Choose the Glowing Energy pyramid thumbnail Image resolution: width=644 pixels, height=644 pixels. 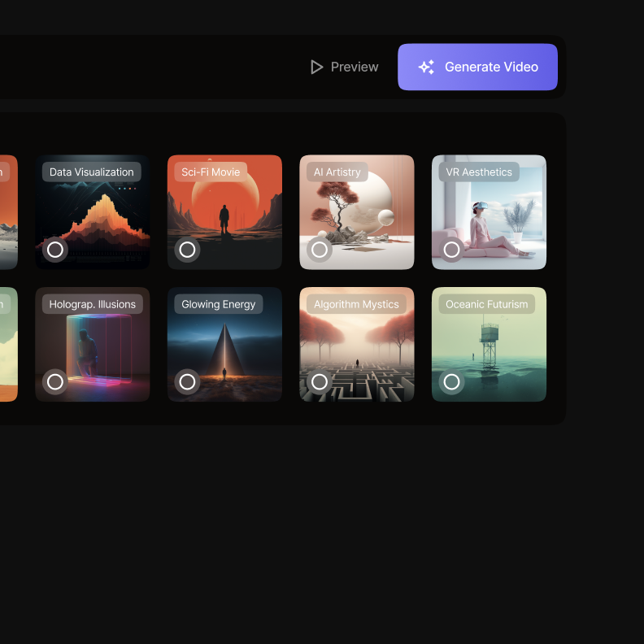click(224, 344)
